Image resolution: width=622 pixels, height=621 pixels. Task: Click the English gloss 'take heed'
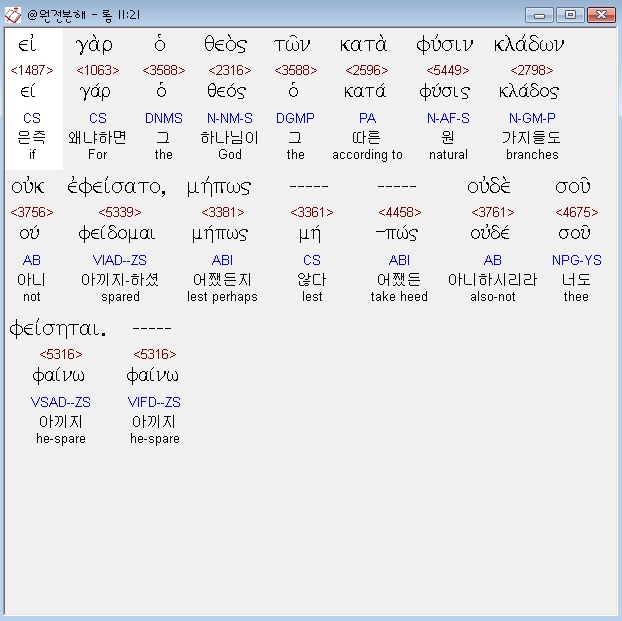[x=399, y=296]
